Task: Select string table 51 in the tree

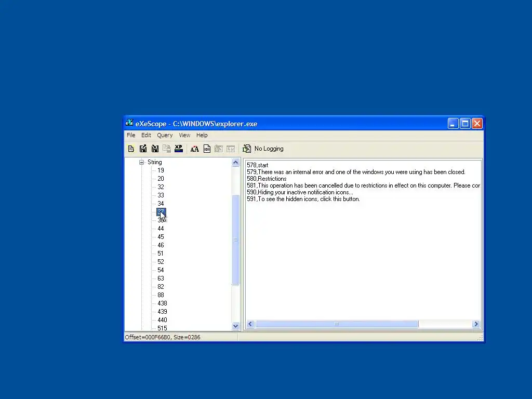Action: pos(161,254)
